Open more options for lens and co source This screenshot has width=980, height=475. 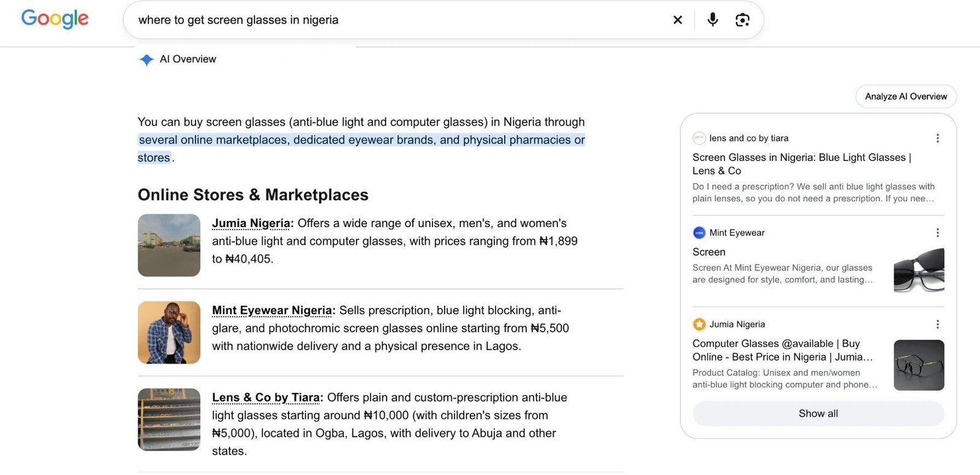[937, 138]
